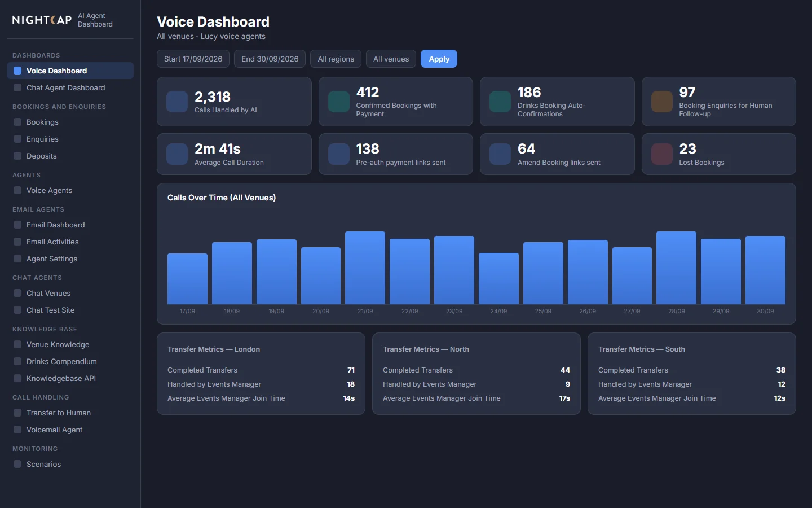Screen dimensions: 812x508
Task: Click the Drinks Booking Auto-Confirmations icon
Action: tap(500, 102)
